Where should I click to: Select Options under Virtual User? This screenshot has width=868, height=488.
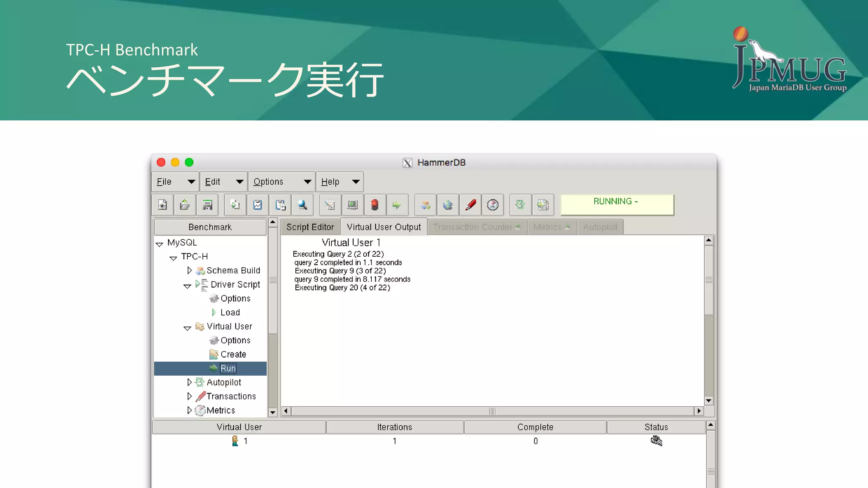tap(235, 340)
